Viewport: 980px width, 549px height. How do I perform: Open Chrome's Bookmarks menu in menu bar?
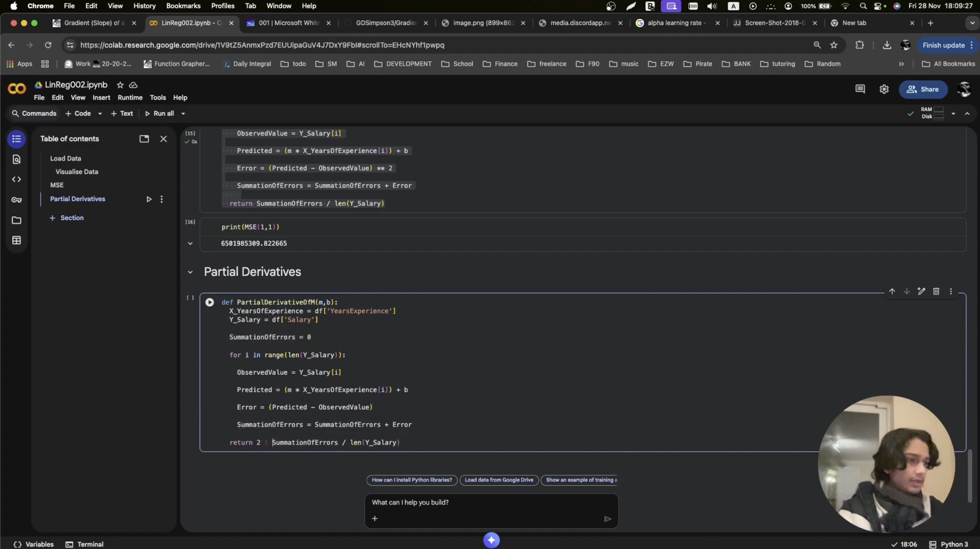(183, 6)
